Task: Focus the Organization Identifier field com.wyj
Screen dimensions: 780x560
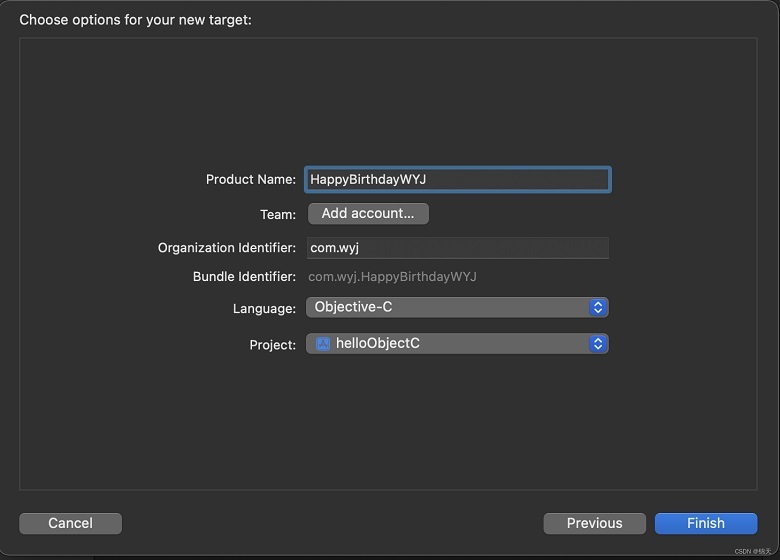Action: click(458, 248)
